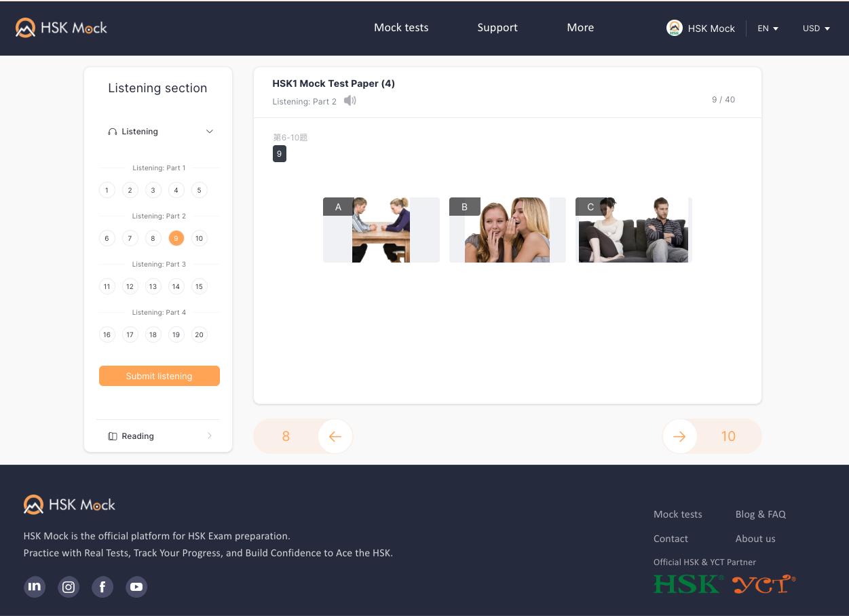Open Mock tests menu in header
Screen dimensions: 849x616
tap(401, 28)
